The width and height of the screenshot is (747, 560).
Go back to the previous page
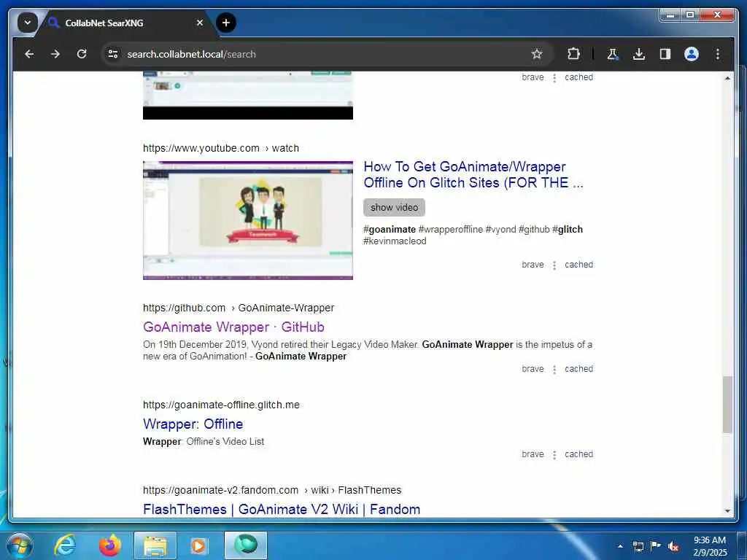[29, 54]
